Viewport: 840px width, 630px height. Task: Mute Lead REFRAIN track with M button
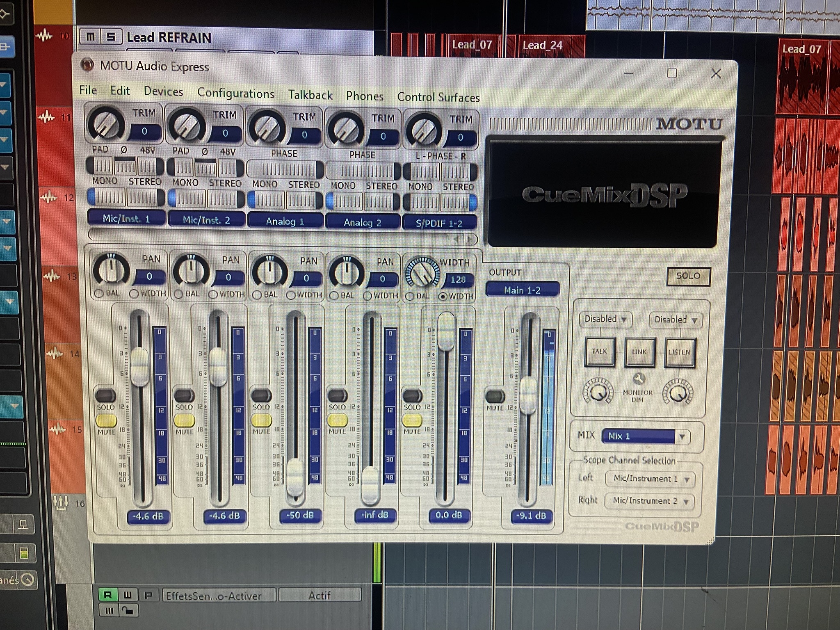[91, 37]
